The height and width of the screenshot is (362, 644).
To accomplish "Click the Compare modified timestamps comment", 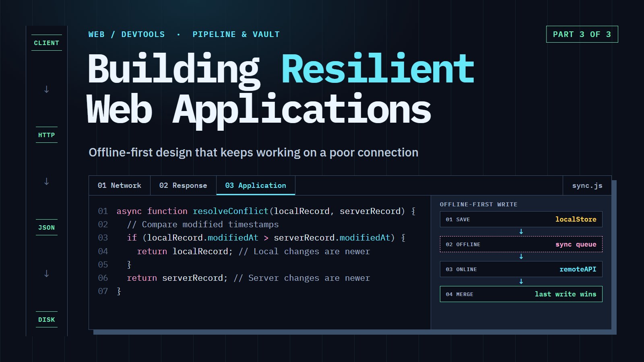I will point(203,224).
